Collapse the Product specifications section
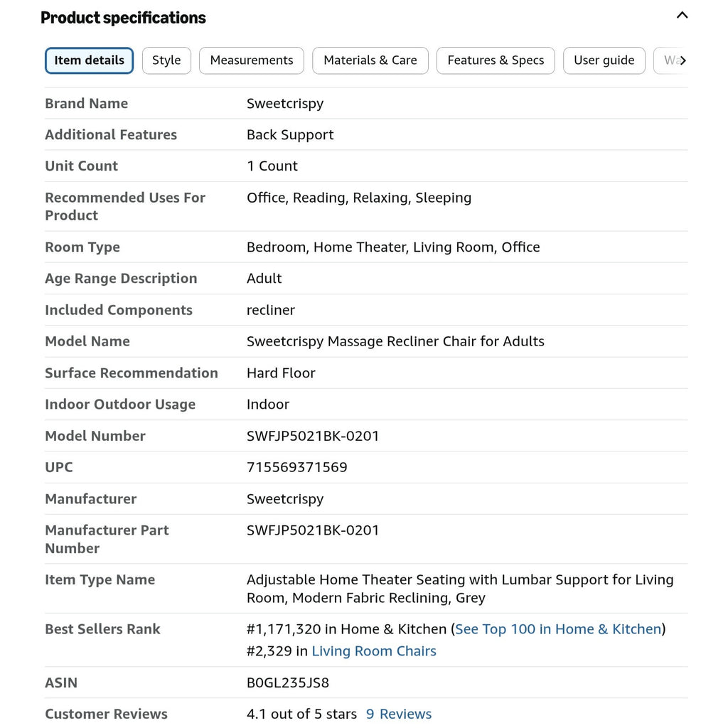 coord(682,16)
